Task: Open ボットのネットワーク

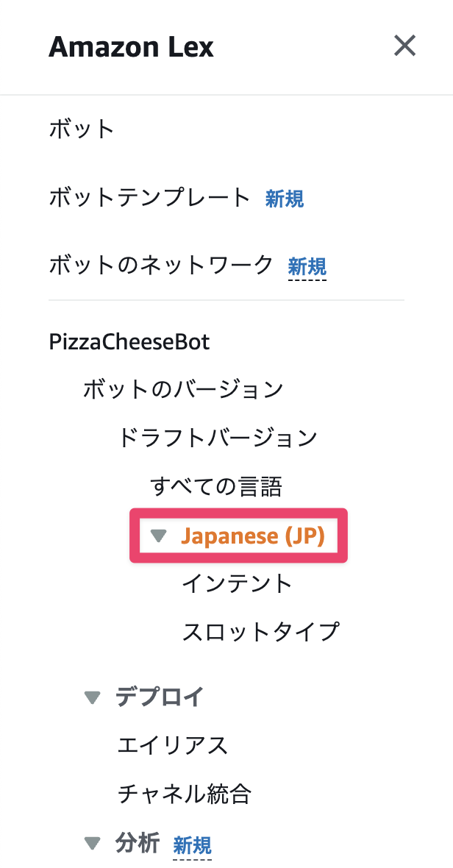Action: [160, 266]
